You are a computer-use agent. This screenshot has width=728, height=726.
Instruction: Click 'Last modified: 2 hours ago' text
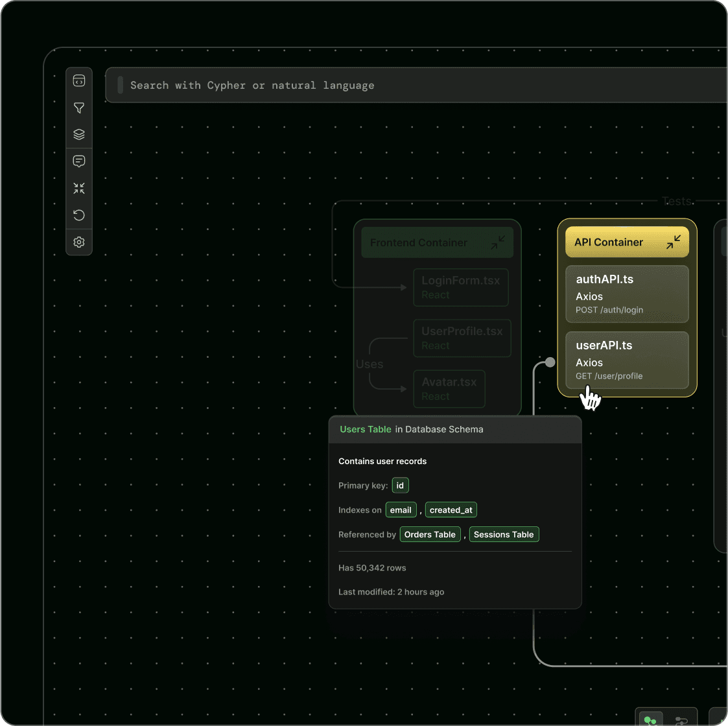click(x=391, y=592)
